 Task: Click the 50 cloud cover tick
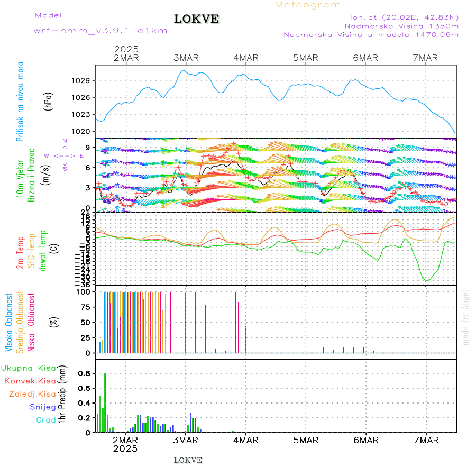(x=86, y=323)
